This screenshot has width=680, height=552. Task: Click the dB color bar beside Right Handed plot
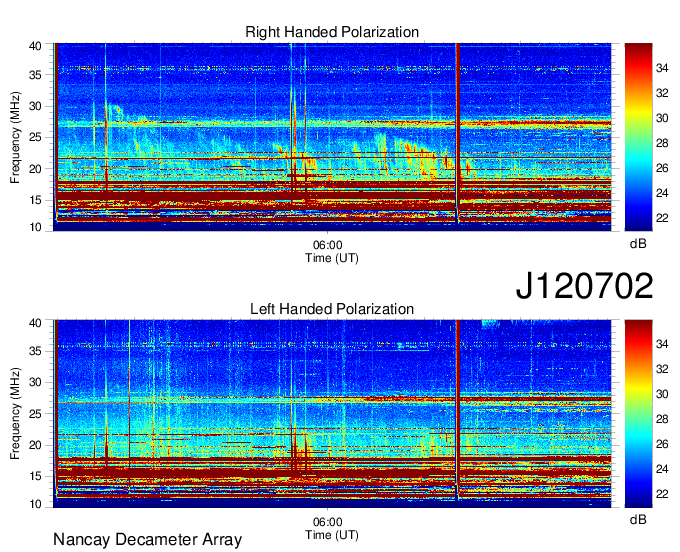[638, 137]
